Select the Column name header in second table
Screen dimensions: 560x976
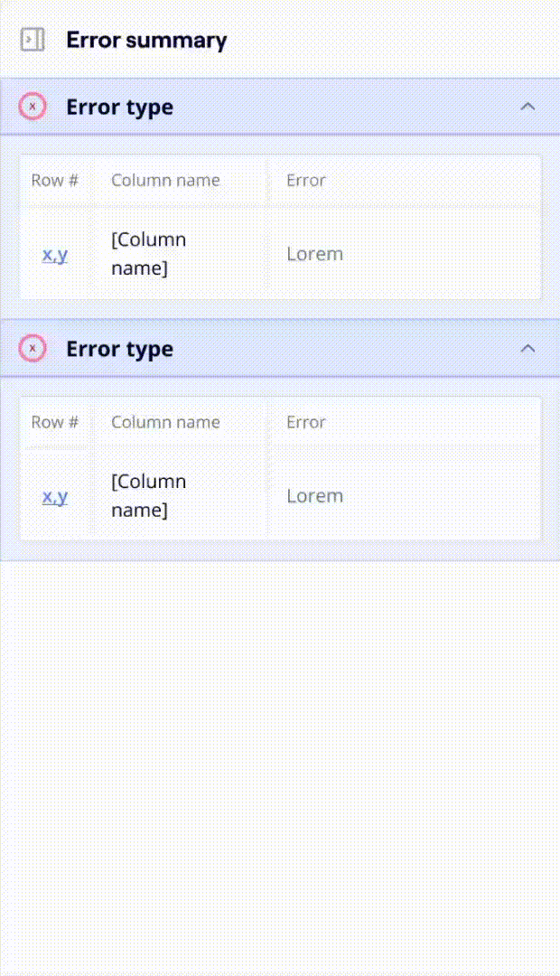165,422
